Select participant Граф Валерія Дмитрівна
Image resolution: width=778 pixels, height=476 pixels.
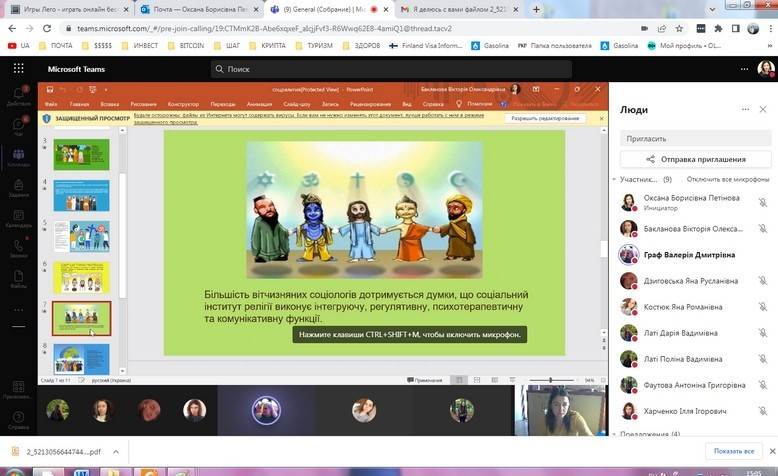pos(689,255)
